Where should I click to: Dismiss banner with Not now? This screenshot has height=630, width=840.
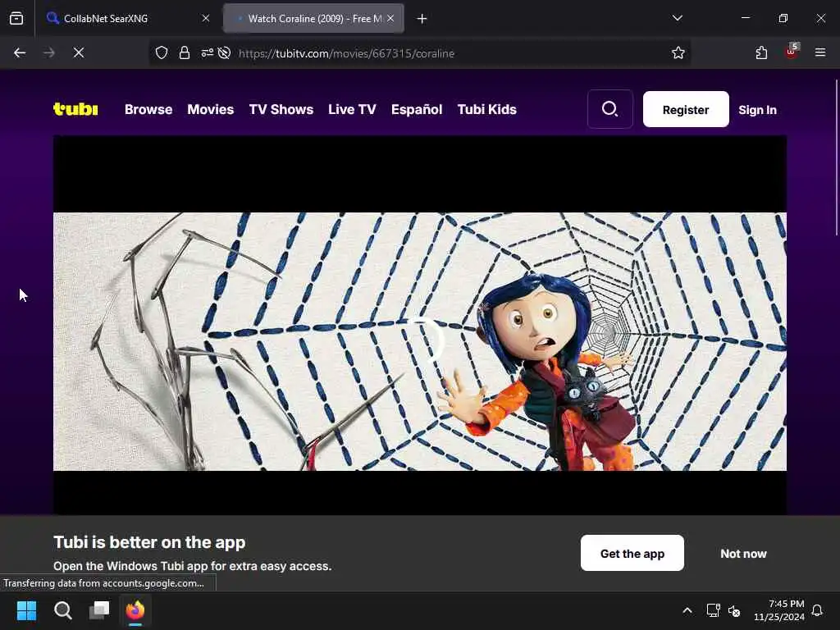[x=743, y=554]
